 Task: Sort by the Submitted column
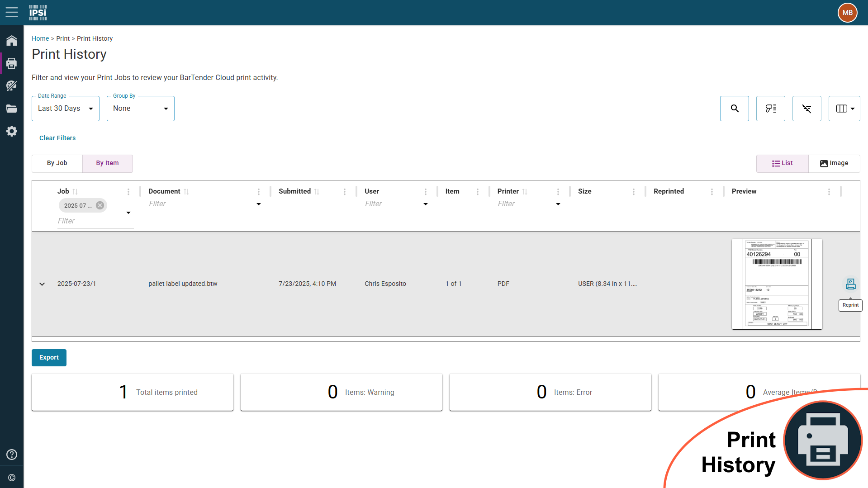tap(317, 192)
